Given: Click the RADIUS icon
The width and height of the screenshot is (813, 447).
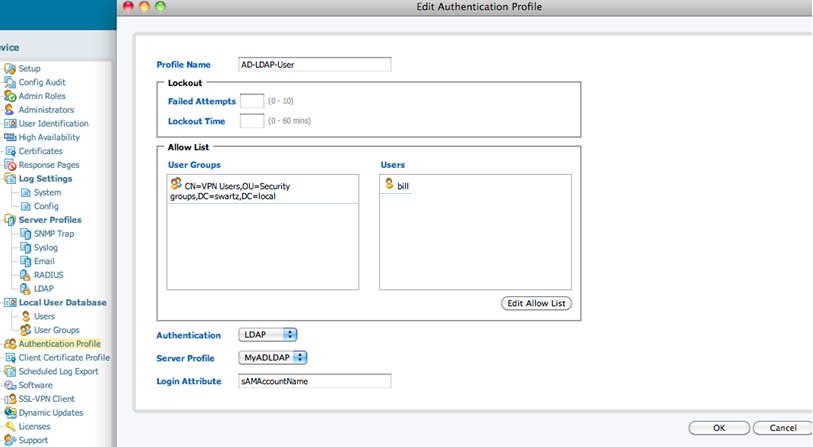Looking at the screenshot, I should (x=25, y=275).
